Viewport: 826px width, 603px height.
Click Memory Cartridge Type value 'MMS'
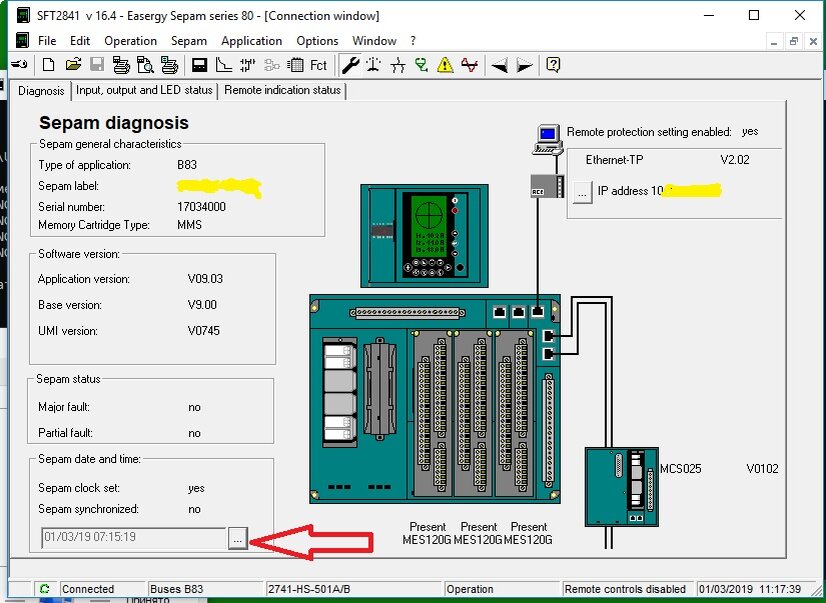190,225
